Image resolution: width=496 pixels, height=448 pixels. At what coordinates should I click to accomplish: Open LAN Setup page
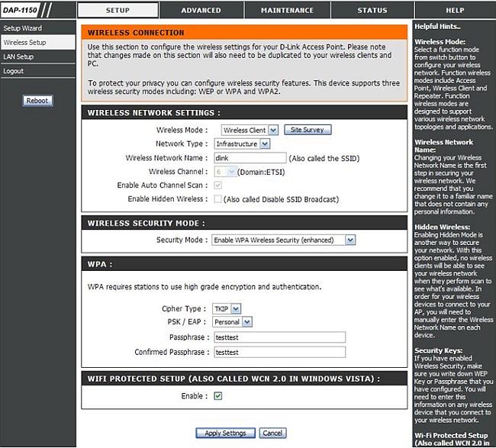(18, 57)
